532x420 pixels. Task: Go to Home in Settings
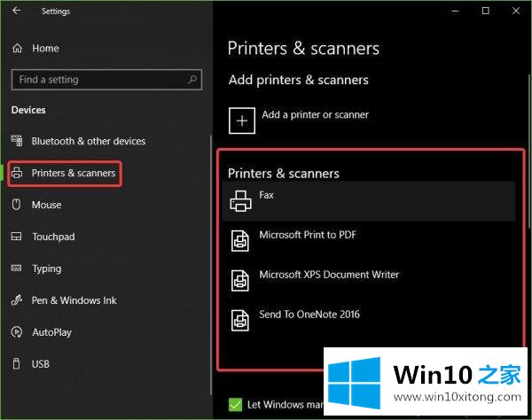[45, 49]
